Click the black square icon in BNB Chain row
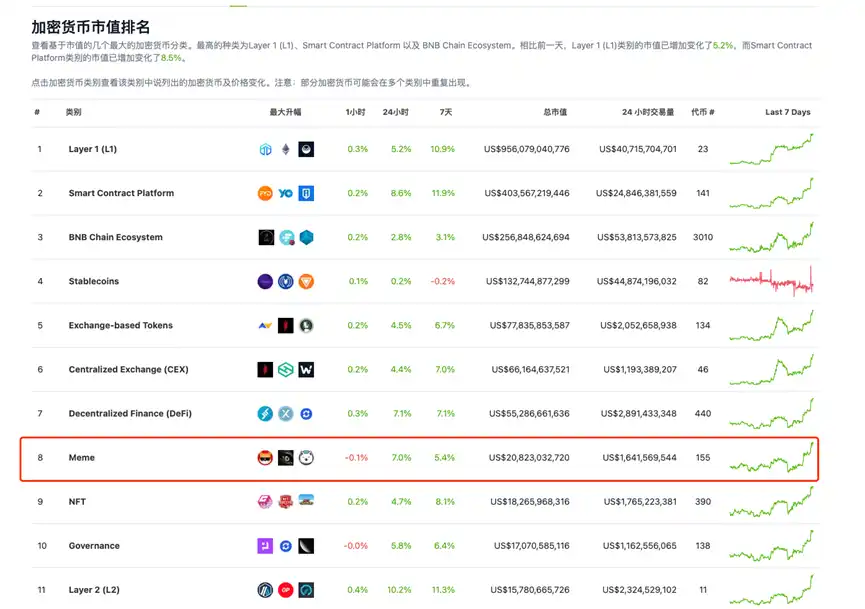865x609 pixels. 266,237
